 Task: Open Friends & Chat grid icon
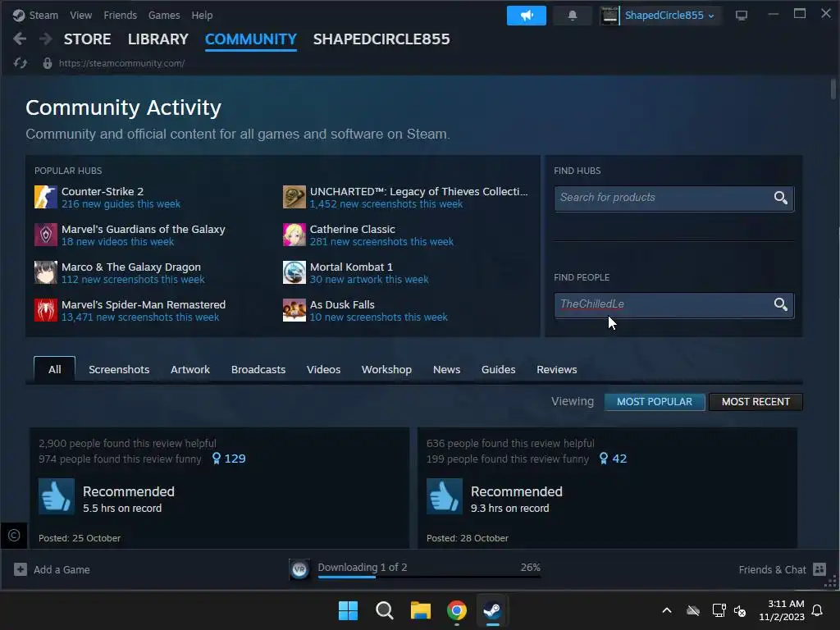819,569
